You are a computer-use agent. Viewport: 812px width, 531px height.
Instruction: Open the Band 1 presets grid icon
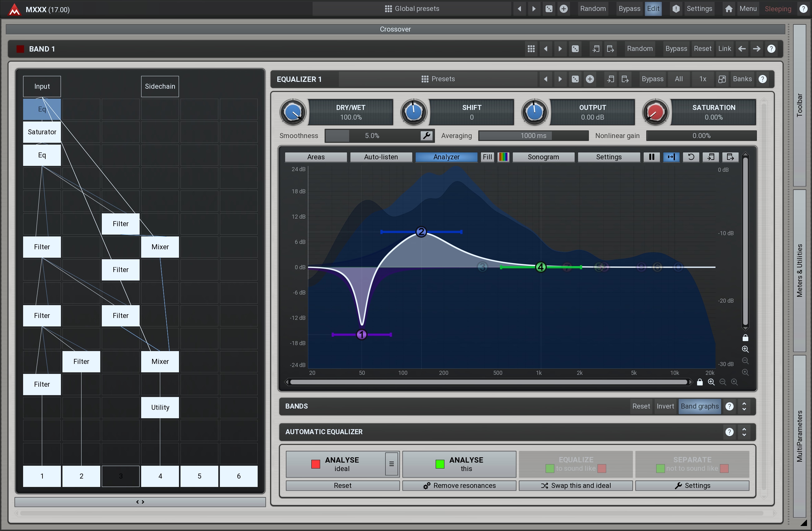pyautogui.click(x=531, y=49)
